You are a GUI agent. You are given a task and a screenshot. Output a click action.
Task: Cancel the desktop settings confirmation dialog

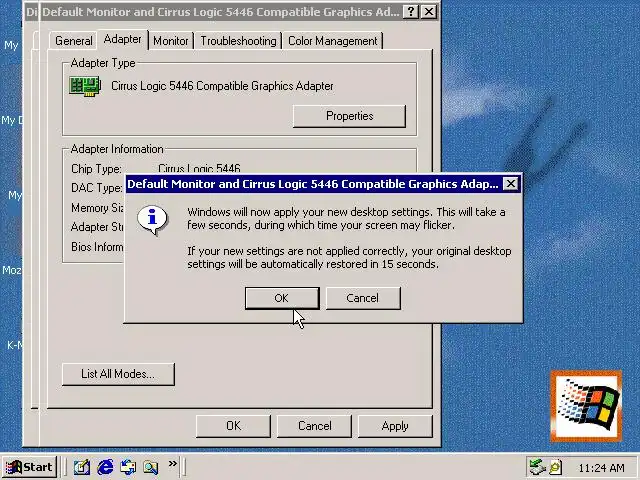tap(363, 298)
